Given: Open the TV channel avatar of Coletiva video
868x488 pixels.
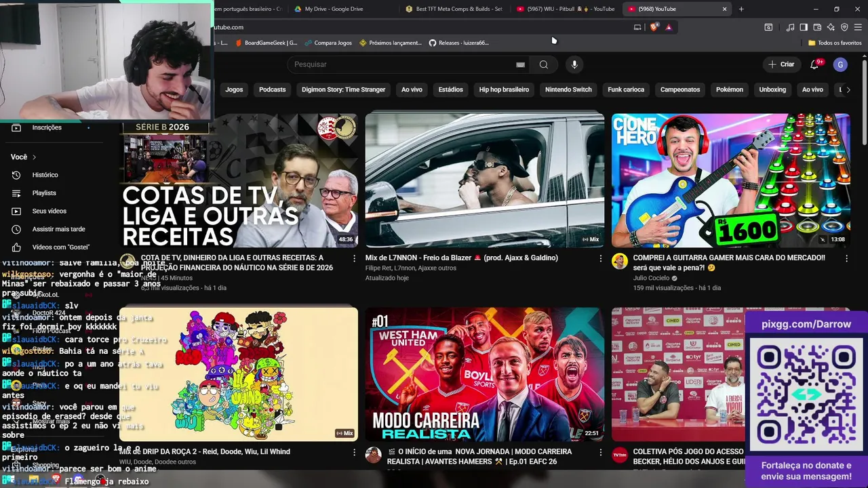Looking at the screenshot, I should [620, 455].
